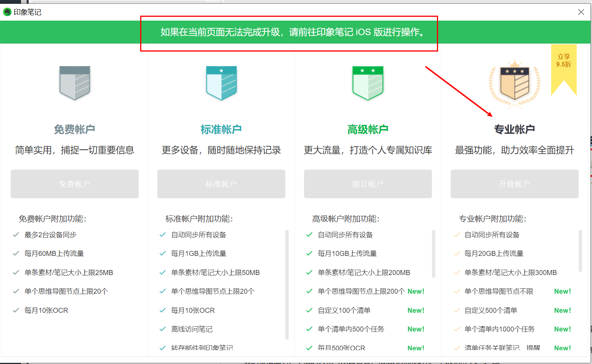Click the 升级帐户 upgrade button
Viewport: 592px width, 364px height.
pyautogui.click(x=514, y=184)
